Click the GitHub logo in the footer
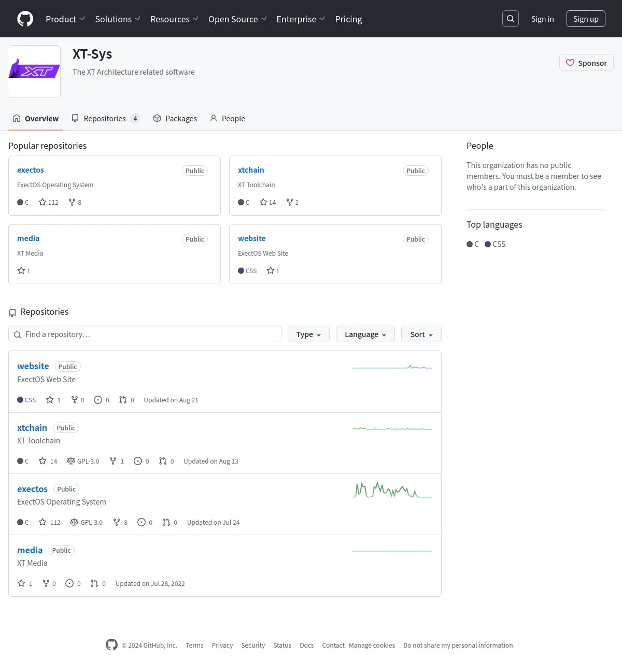 point(111,645)
